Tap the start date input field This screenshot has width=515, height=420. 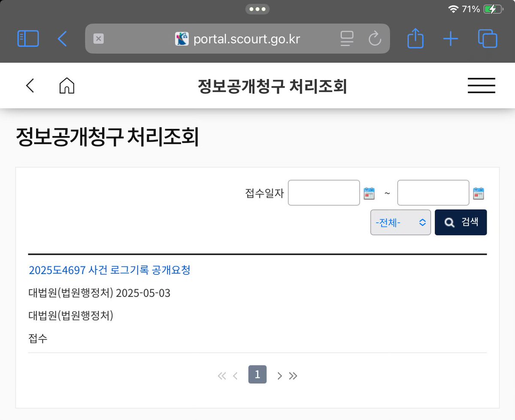[x=324, y=193]
